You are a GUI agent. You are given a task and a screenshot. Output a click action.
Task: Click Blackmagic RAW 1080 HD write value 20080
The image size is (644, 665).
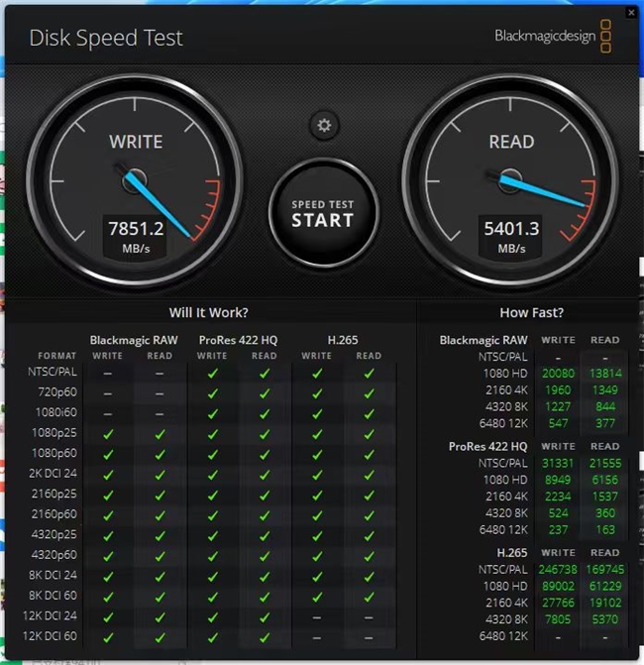click(558, 374)
